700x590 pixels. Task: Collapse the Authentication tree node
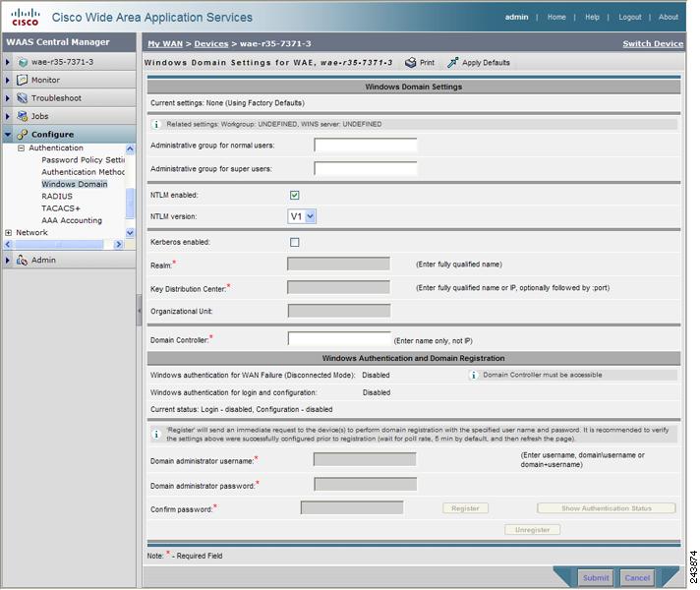[21, 147]
